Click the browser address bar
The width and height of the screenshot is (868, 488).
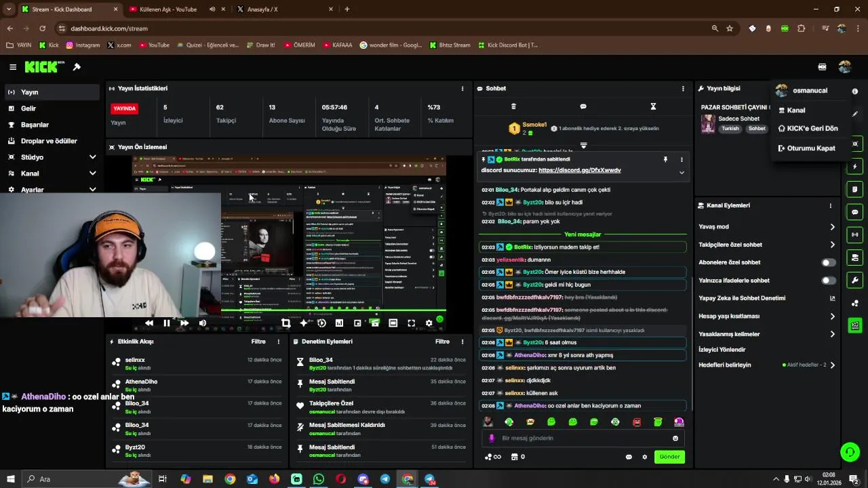380,28
